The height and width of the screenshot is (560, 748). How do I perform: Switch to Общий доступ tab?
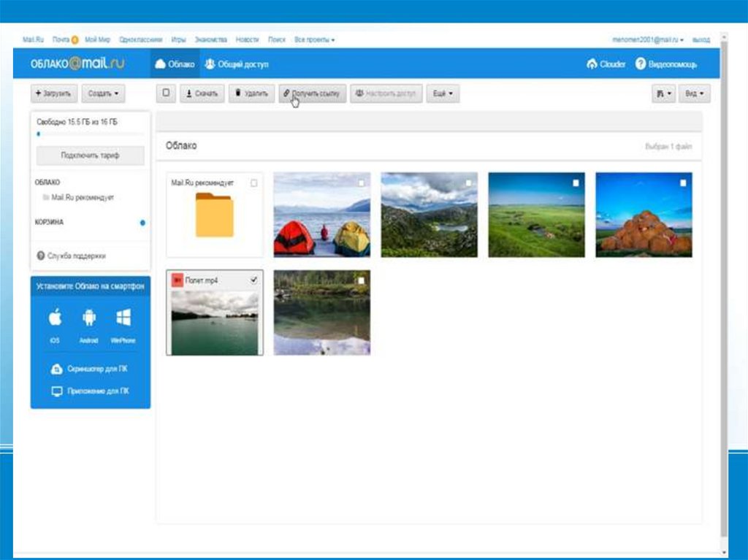[237, 64]
